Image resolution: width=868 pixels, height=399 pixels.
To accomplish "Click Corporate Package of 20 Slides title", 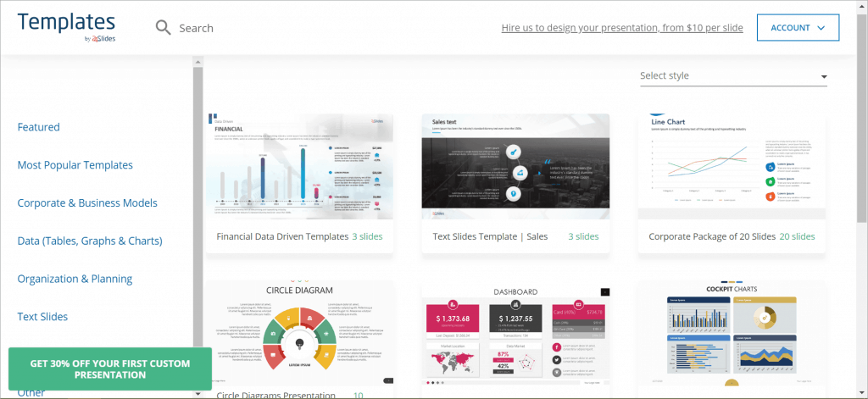I will pos(712,236).
